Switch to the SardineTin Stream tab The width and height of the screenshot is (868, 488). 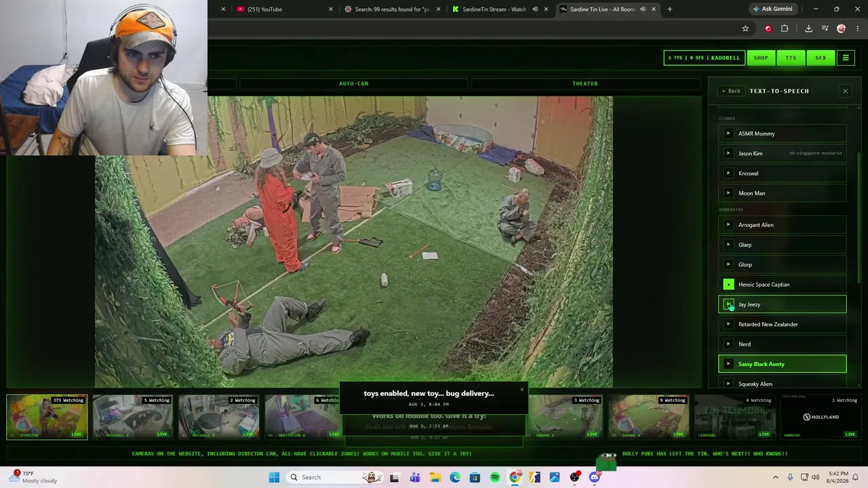494,9
